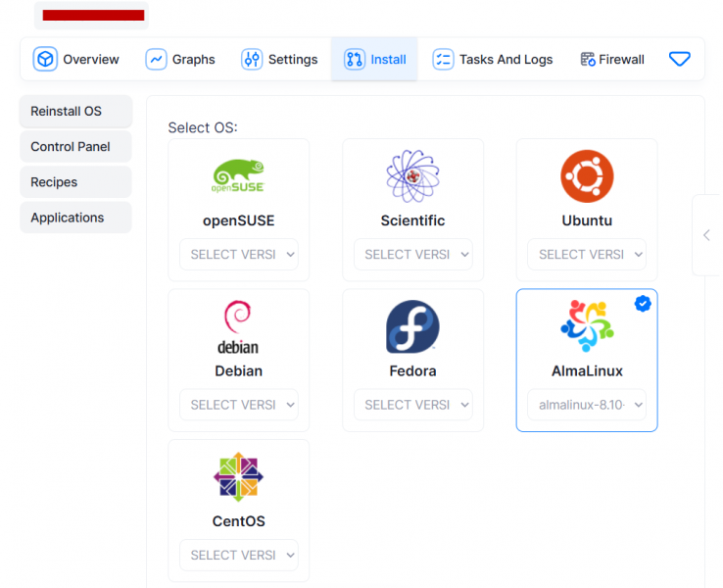
Task: Open the Recipes section
Action: pyautogui.click(x=76, y=182)
